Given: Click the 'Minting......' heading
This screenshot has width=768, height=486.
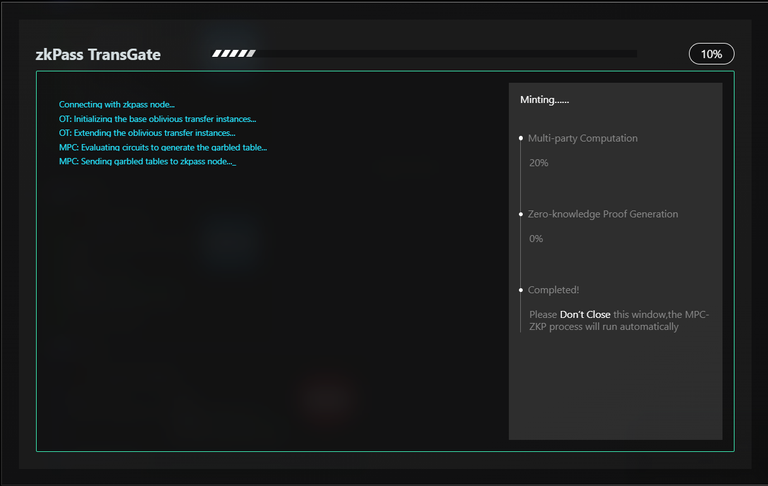Looking at the screenshot, I should 544,99.
